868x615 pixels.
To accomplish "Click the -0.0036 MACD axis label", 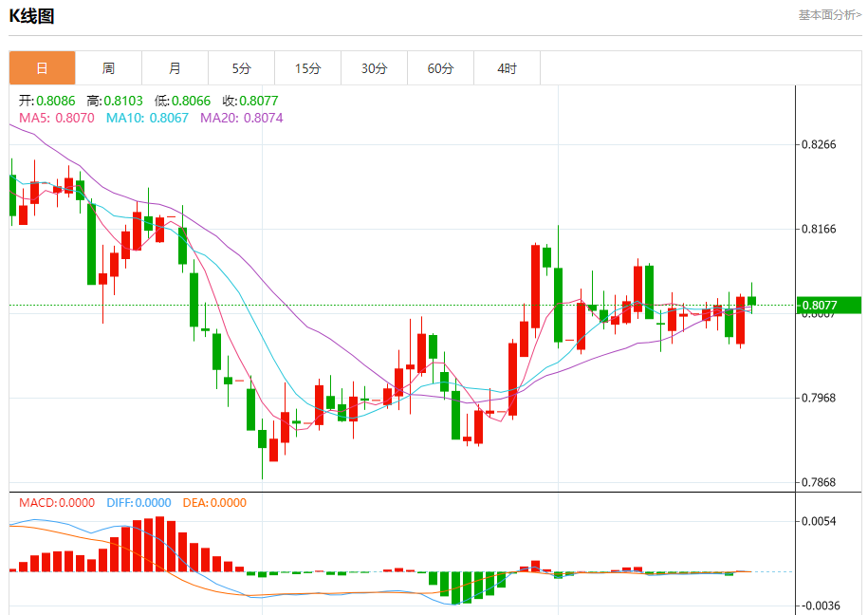I will pyautogui.click(x=820, y=606).
